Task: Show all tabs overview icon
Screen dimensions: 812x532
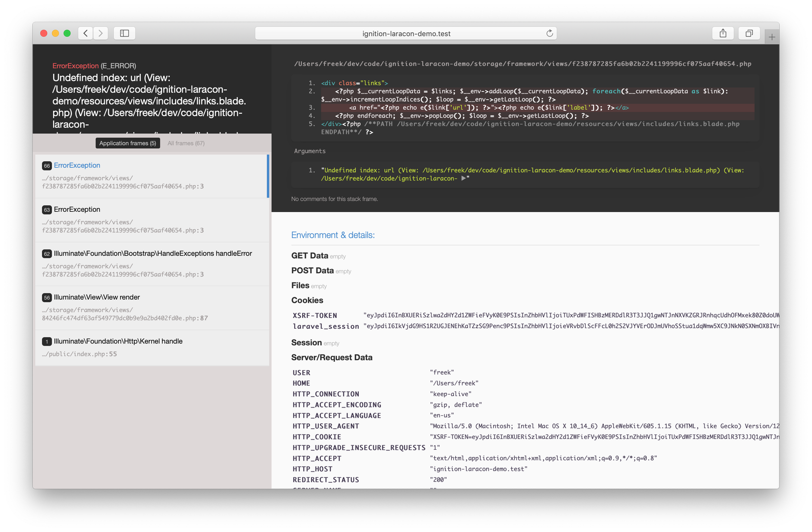Action: point(749,33)
